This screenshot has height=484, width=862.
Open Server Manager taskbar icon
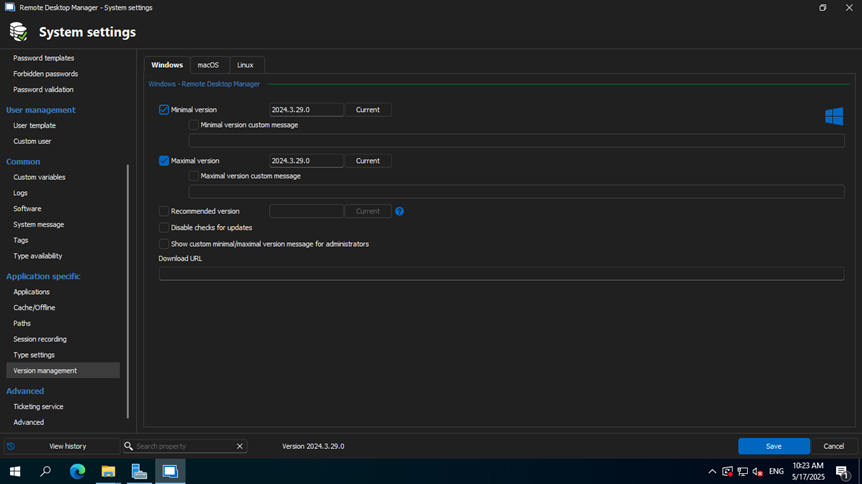coord(139,471)
